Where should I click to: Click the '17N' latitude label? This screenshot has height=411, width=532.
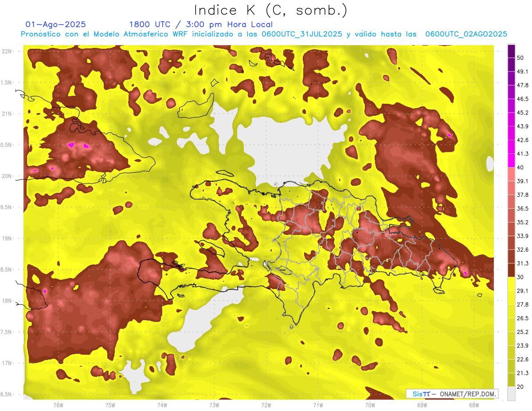(x=8, y=363)
